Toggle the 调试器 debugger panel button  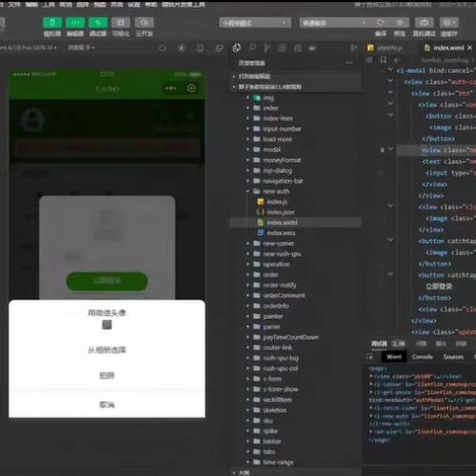(x=98, y=23)
